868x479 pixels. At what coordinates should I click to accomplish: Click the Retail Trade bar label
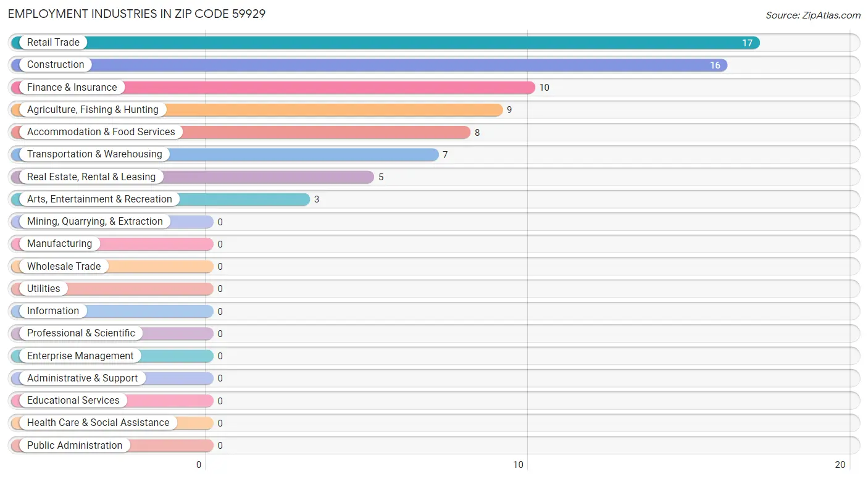53,43
